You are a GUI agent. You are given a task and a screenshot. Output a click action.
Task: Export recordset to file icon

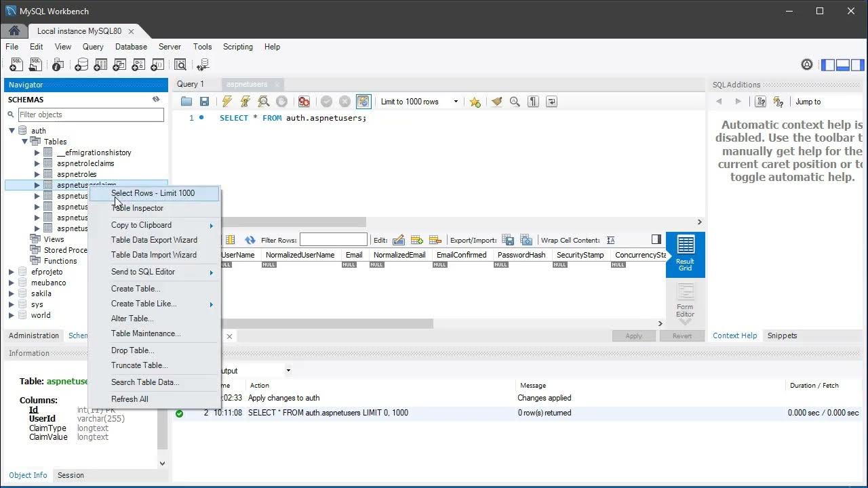[x=508, y=240]
